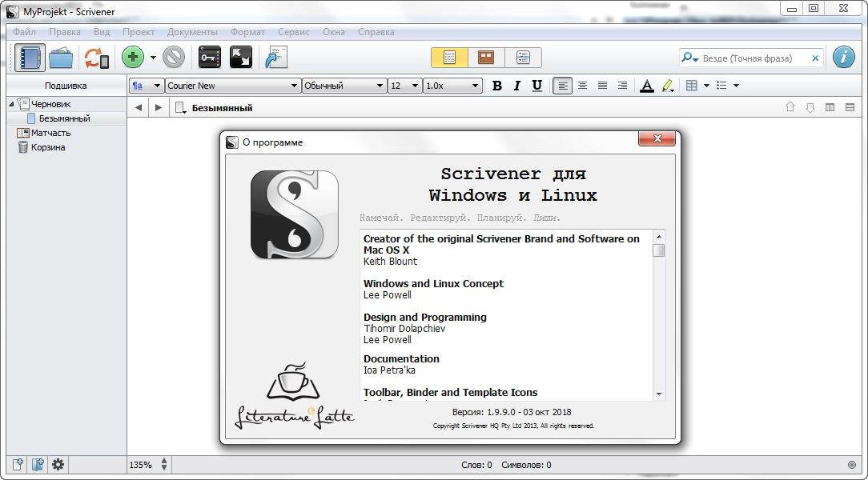Viewport: 868px width, 480px height.
Task: Open the Keywords key icon
Action: (210, 58)
